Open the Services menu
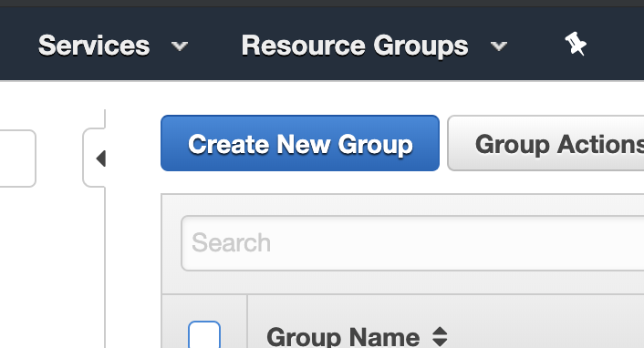644x348 pixels. [x=94, y=46]
